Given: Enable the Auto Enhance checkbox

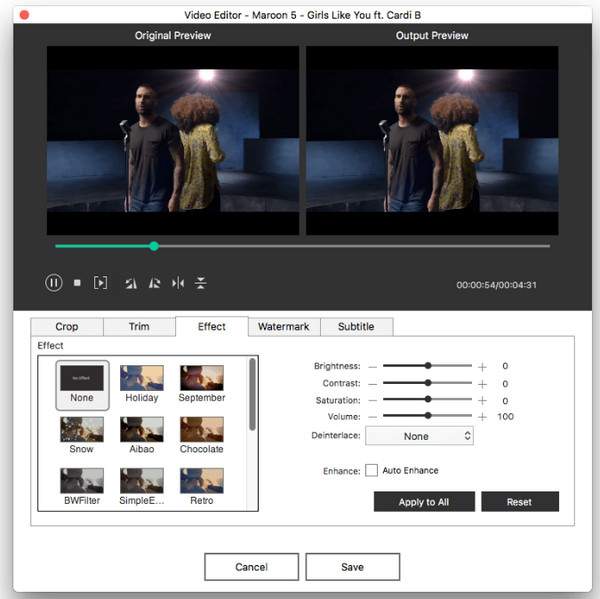Looking at the screenshot, I should [x=371, y=470].
